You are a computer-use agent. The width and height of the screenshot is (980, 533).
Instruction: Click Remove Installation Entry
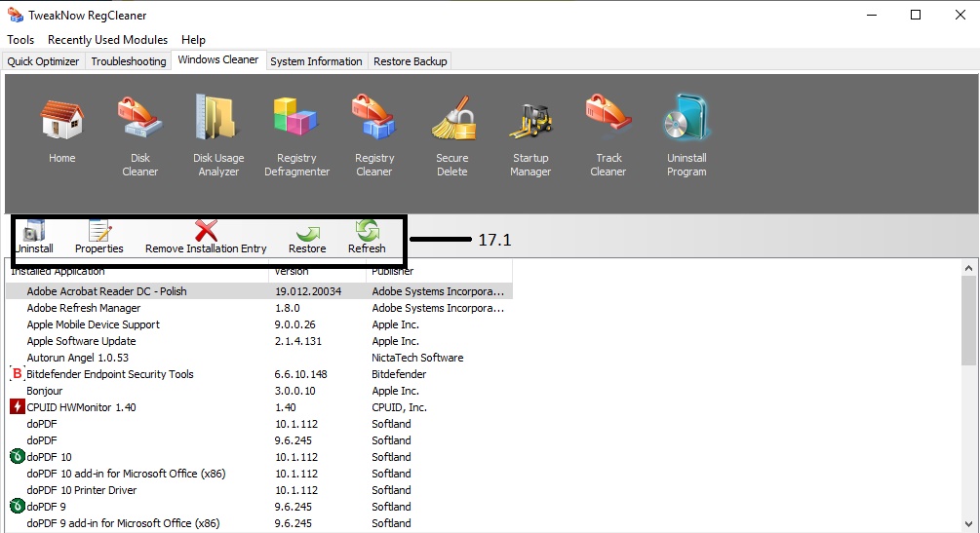point(206,238)
